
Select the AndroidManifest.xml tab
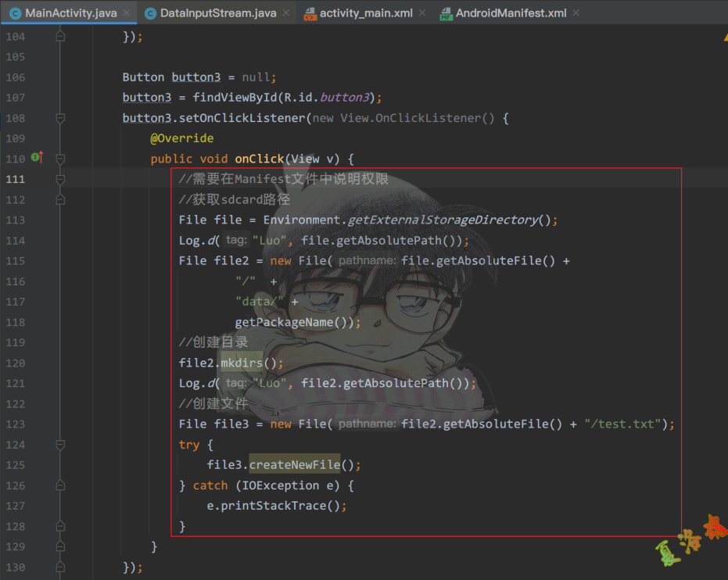tap(510, 13)
